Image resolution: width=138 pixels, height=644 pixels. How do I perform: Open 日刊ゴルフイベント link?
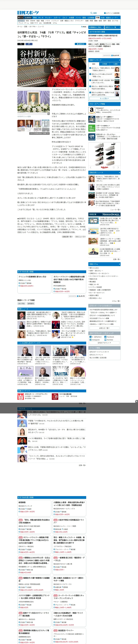pyautogui.click(x=96, y=355)
